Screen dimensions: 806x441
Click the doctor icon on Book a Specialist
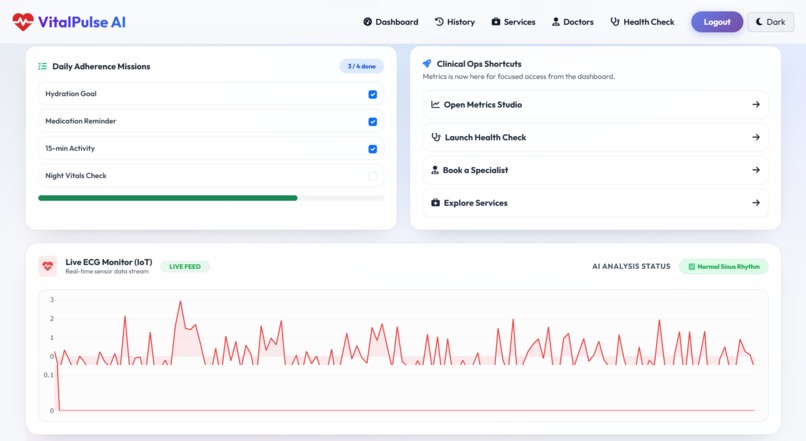[435, 170]
